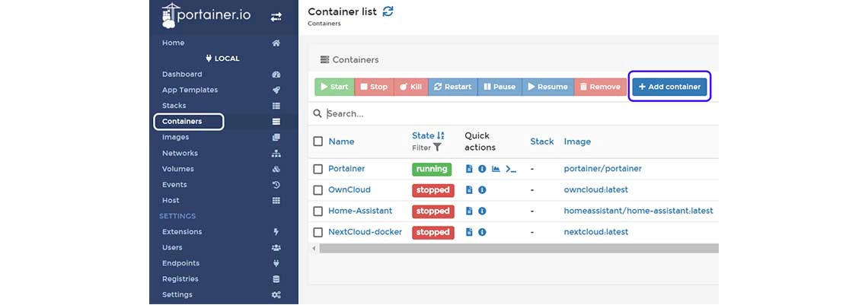
Task: Click the Events history icon
Action: click(276, 185)
